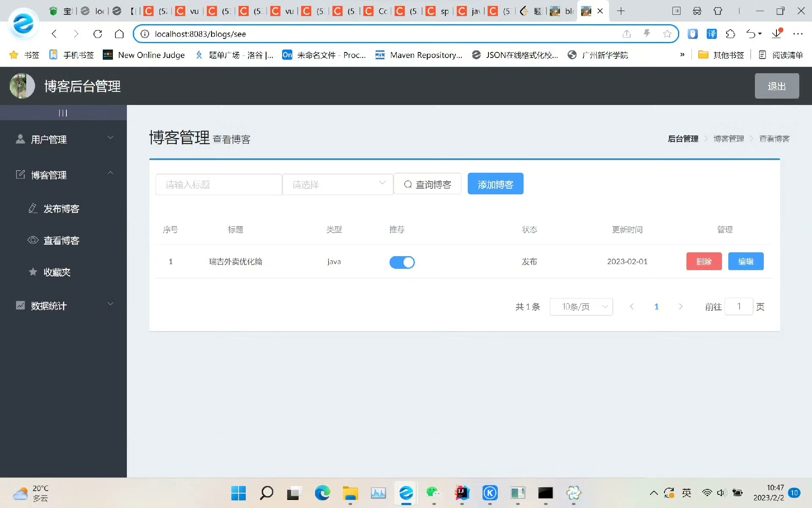The image size is (812, 508).
Task: Open IntelliJ IDEA from the taskbar
Action: click(462, 493)
